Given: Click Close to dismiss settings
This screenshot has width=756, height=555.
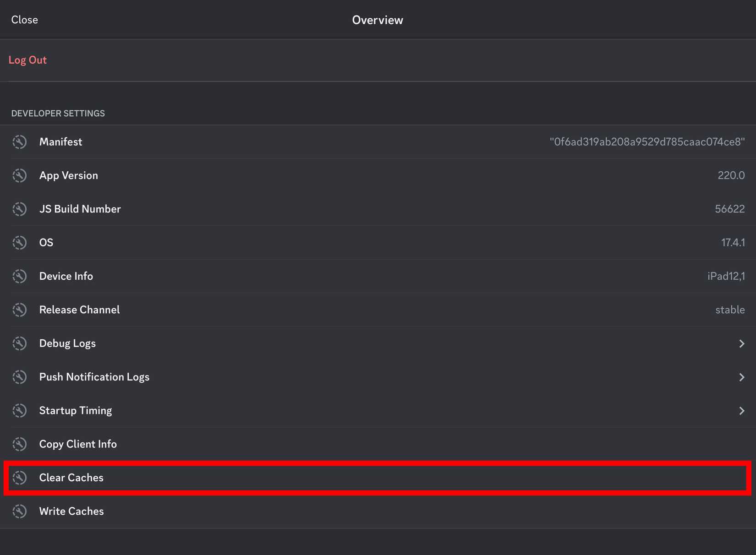Looking at the screenshot, I should point(24,19).
